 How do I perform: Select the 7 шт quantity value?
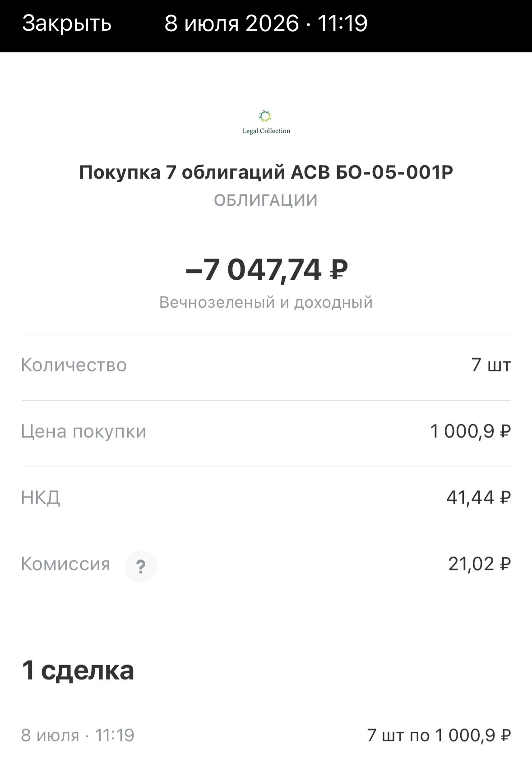[x=491, y=365]
